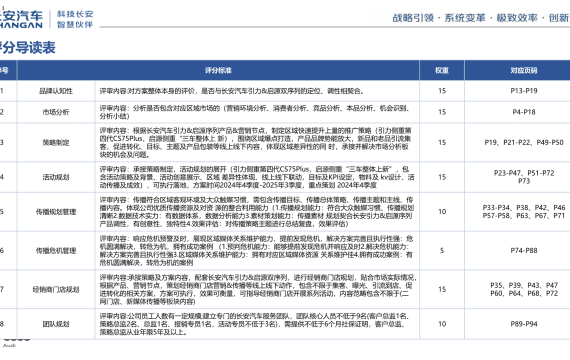Click the 品牌认知性 row label
Image resolution: width=570 pixels, height=360 pixels.
tap(56, 91)
